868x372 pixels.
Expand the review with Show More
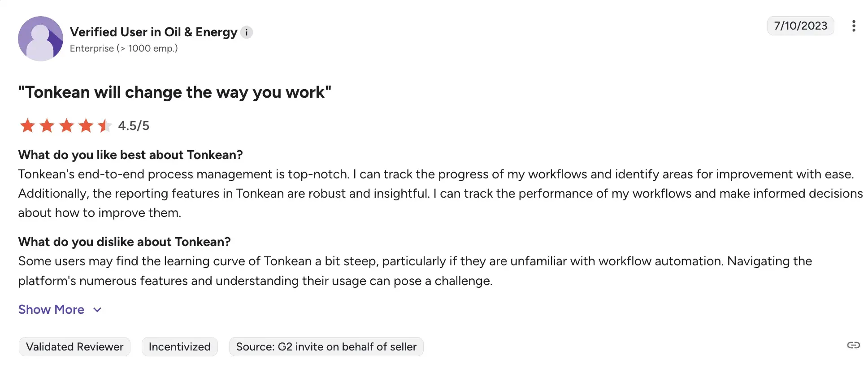click(51, 310)
